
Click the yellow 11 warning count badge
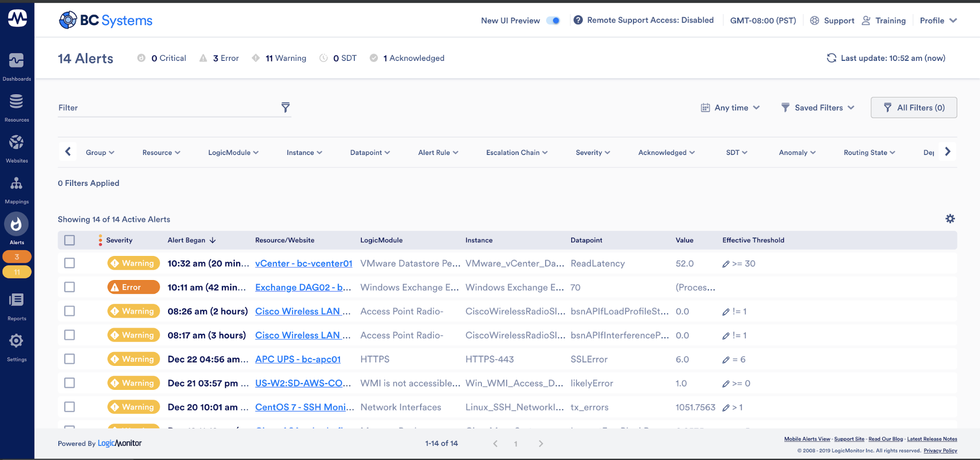point(17,272)
